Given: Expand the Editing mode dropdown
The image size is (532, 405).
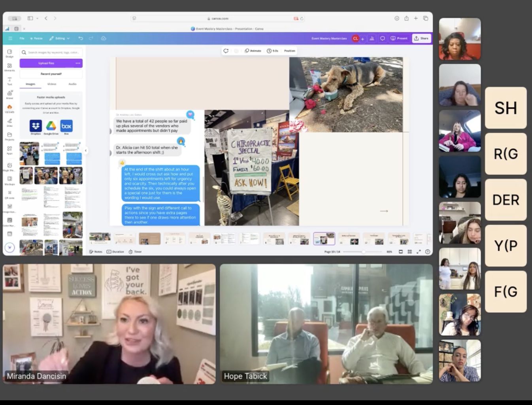Looking at the screenshot, I should click(59, 38).
